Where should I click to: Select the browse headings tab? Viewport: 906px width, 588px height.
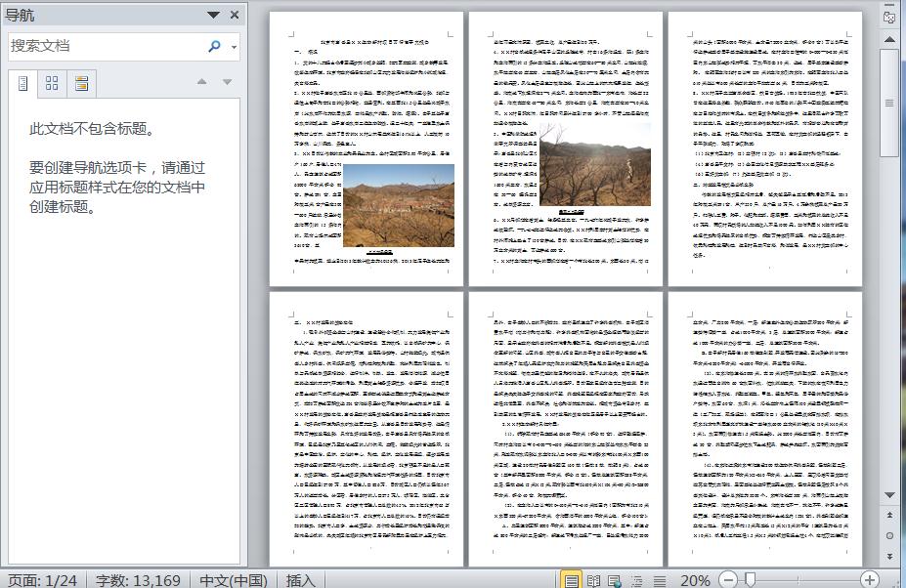pyautogui.click(x=22, y=83)
